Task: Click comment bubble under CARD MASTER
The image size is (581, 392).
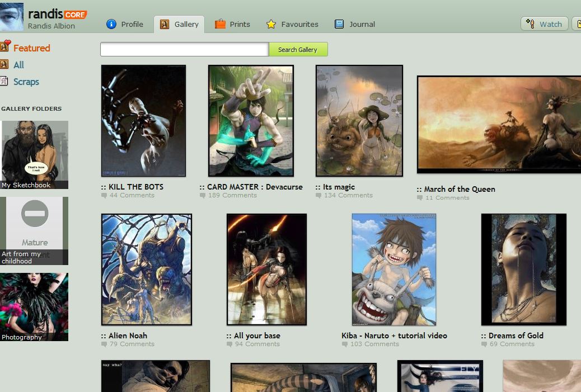Action: point(203,196)
